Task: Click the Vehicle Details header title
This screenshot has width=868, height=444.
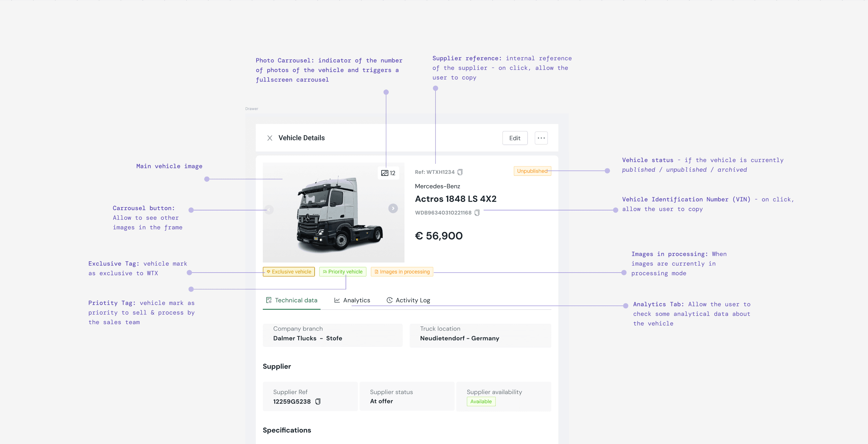Action: click(301, 138)
